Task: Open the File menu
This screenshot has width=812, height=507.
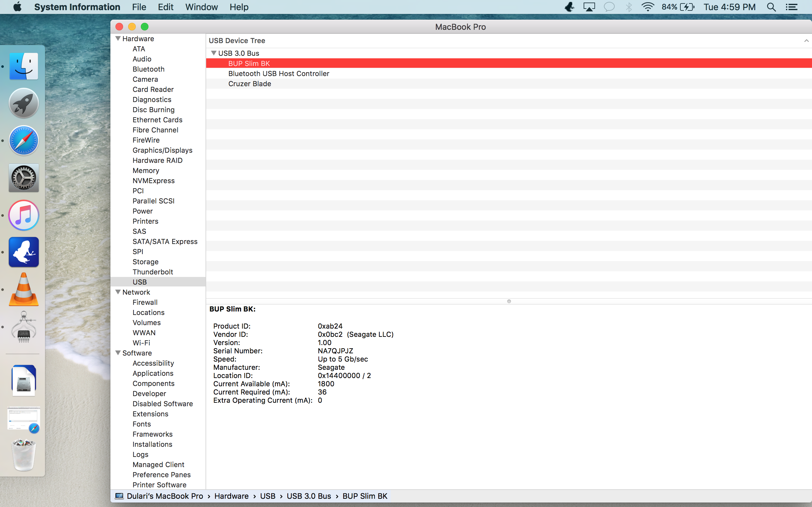Action: click(139, 7)
